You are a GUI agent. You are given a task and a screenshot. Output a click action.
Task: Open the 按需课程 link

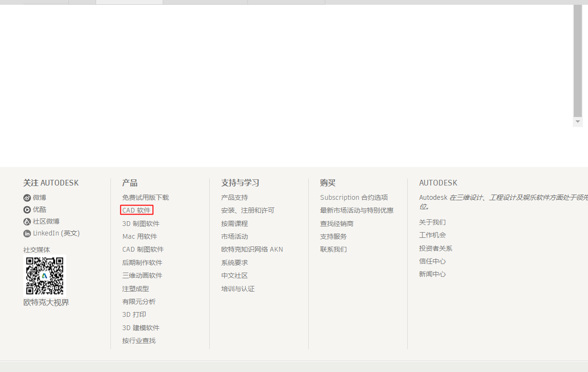(x=235, y=224)
